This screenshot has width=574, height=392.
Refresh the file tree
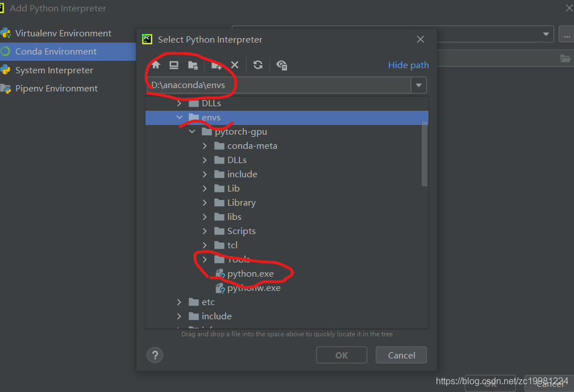[x=258, y=65]
